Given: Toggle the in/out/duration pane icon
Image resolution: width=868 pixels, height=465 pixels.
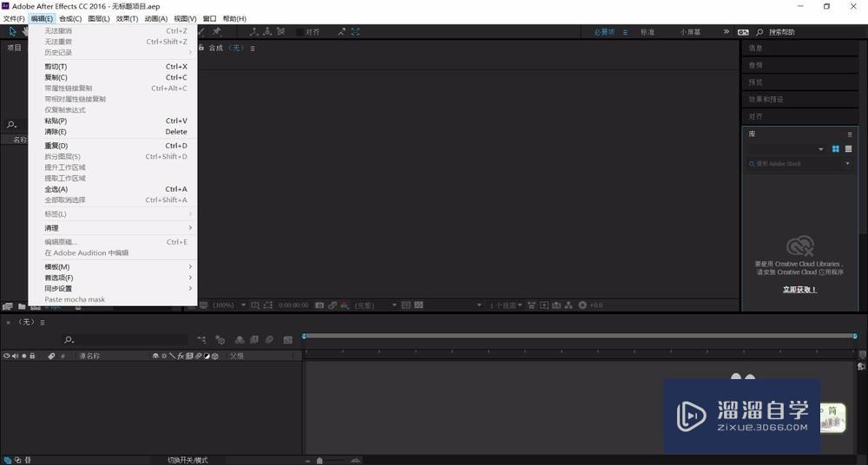Looking at the screenshot, I should point(28,460).
